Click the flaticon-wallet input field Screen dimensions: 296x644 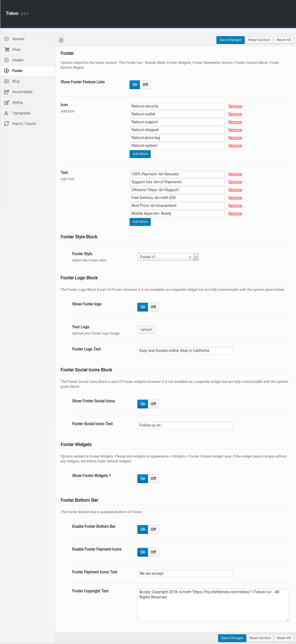tap(177, 114)
